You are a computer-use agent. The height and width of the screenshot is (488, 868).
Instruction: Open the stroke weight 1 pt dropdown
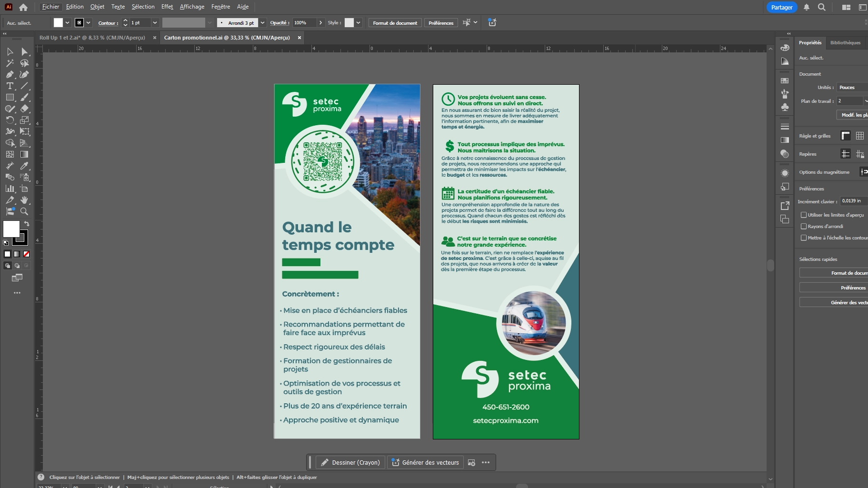(x=155, y=23)
